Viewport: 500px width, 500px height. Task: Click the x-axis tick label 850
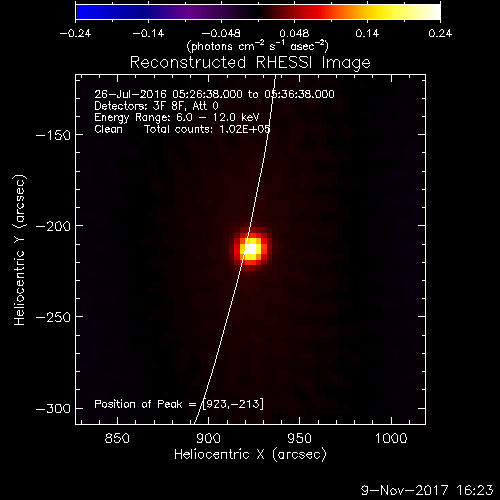[x=117, y=438]
